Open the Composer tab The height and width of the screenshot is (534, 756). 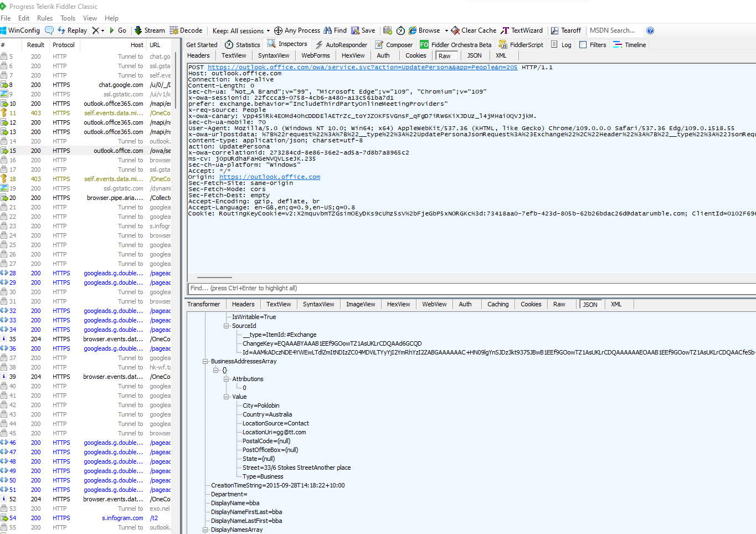pos(394,45)
